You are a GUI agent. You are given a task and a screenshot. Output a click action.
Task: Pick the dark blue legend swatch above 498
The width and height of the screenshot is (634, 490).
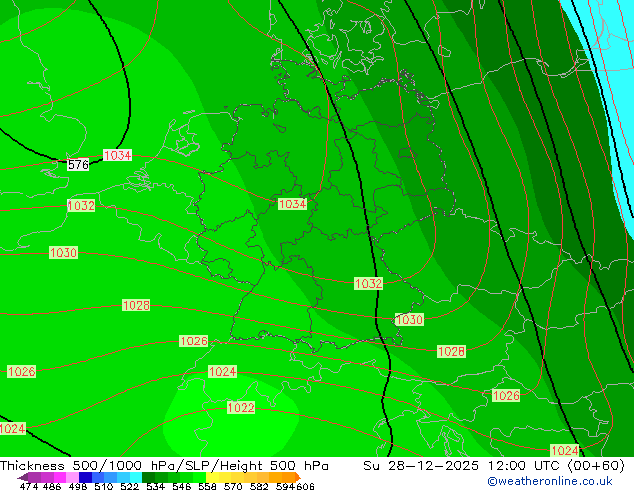(85, 477)
